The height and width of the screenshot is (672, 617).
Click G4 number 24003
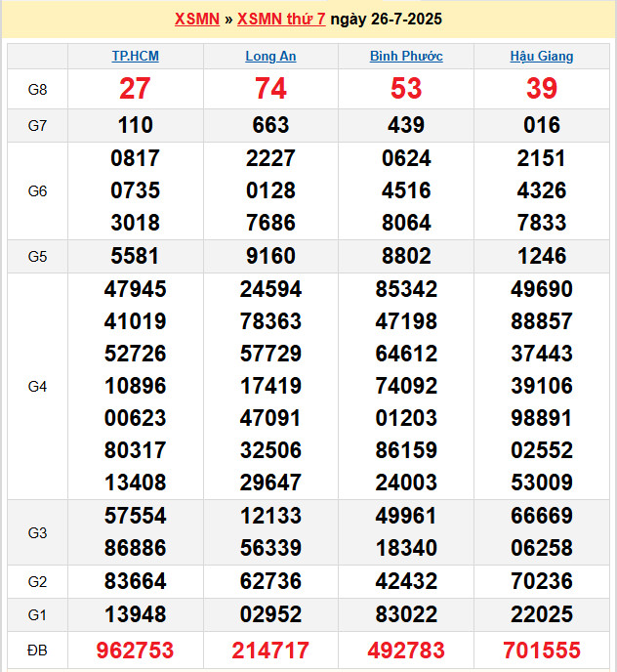point(406,483)
